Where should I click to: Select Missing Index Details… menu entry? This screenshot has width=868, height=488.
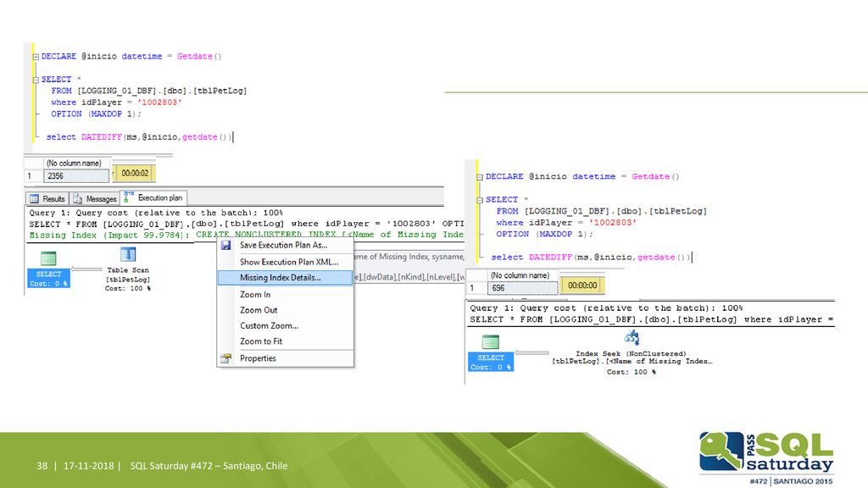point(285,278)
